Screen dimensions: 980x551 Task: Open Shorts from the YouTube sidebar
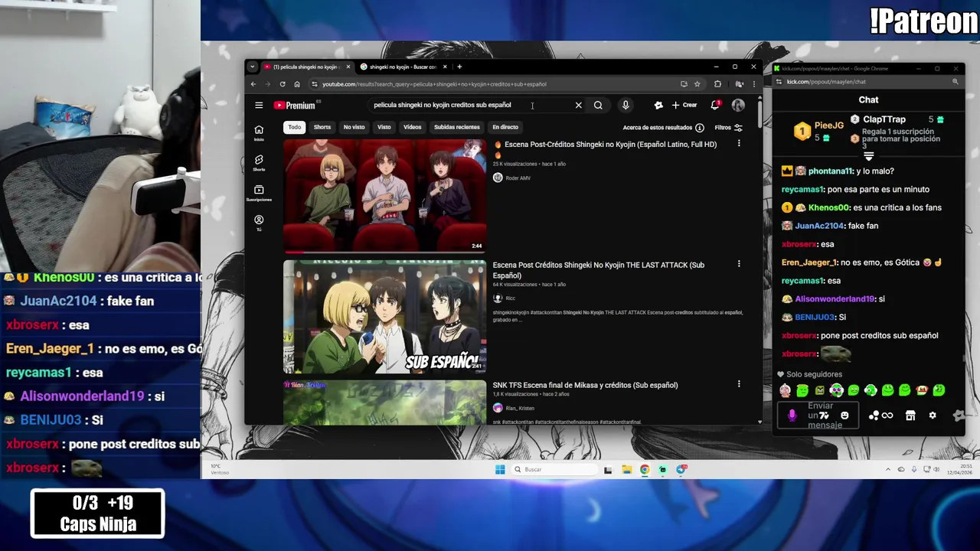click(x=259, y=162)
